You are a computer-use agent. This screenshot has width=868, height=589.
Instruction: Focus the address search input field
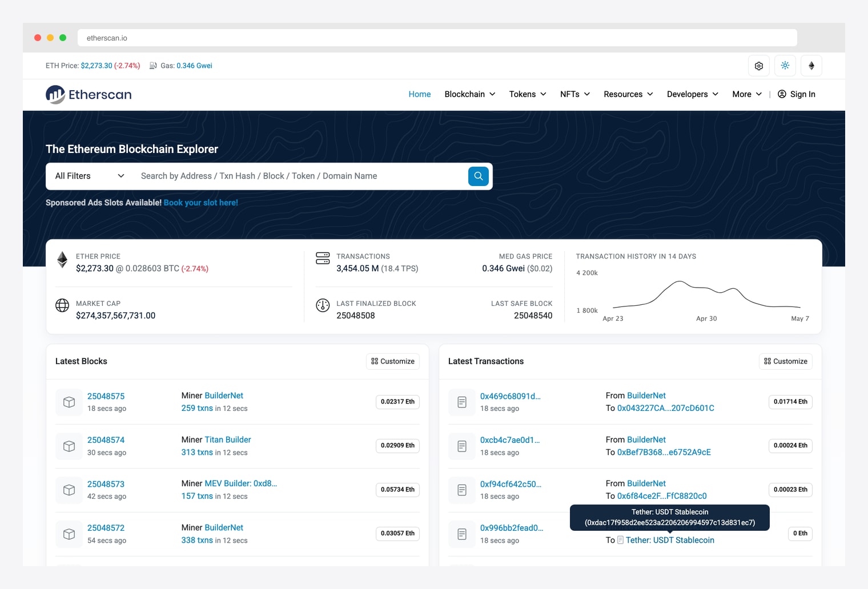(x=300, y=176)
